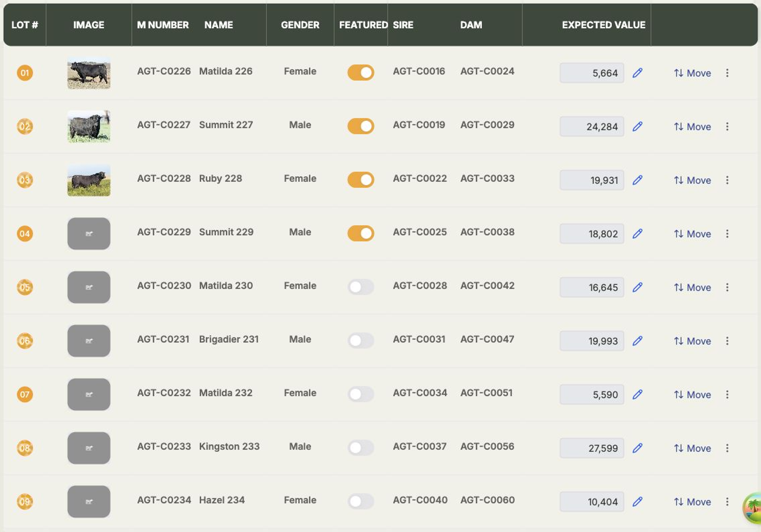Screen dimensions: 761x532
Task: Click the GENDER column header
Action: (x=300, y=25)
